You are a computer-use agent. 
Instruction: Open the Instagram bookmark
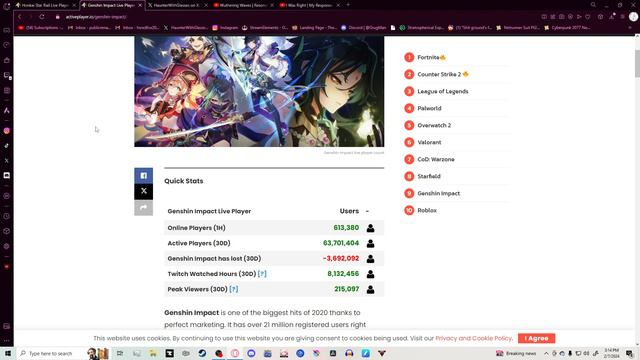(225, 28)
